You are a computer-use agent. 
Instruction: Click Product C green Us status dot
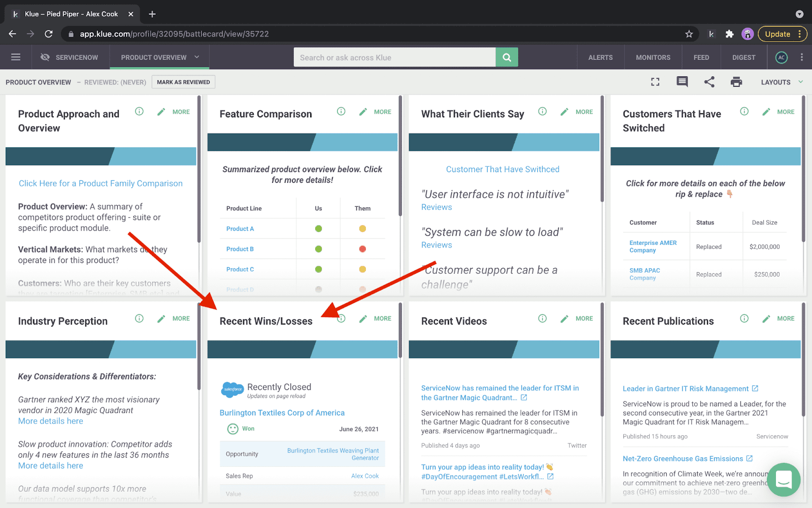[x=318, y=269]
